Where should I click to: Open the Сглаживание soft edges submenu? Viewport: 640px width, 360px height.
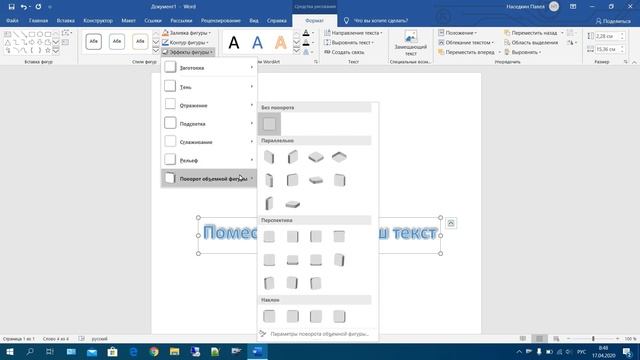pyautogui.click(x=209, y=142)
